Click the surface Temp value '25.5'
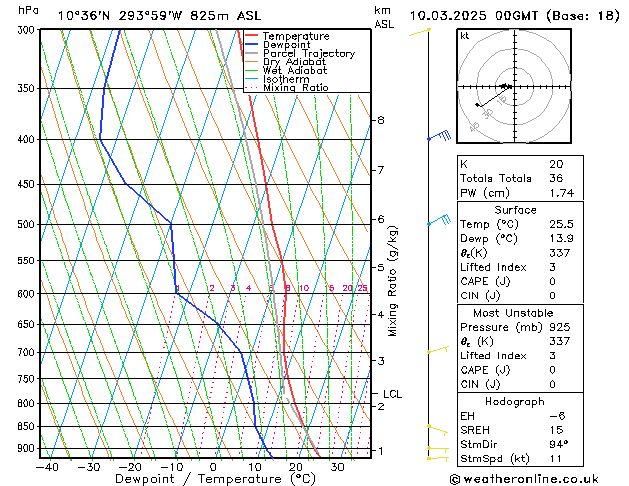Screen dimensions: 629x486 tap(562, 224)
